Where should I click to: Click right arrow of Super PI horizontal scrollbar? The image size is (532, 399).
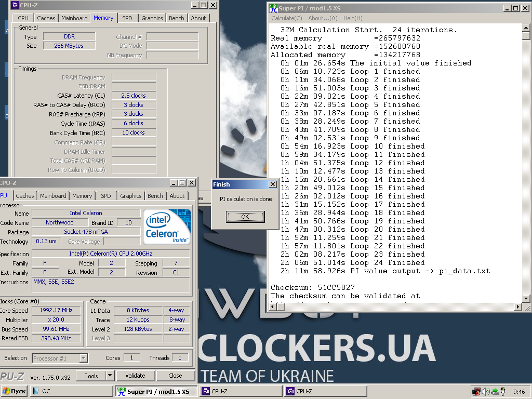(x=518, y=307)
